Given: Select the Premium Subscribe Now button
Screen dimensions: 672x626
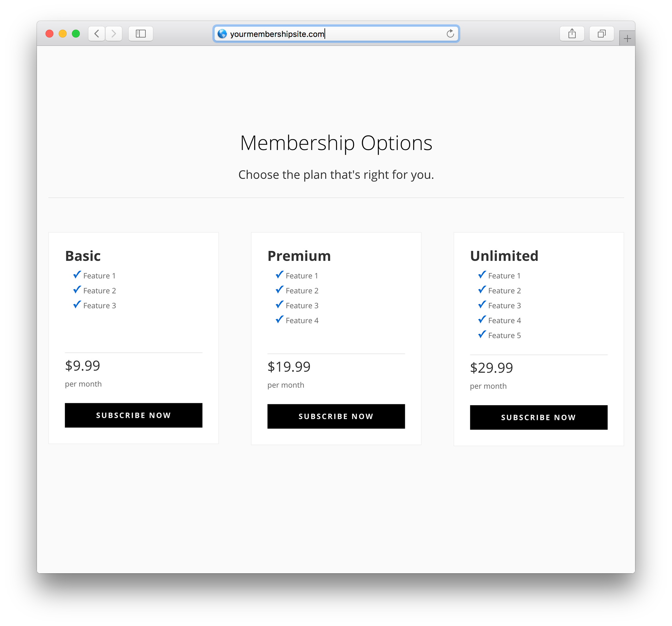Looking at the screenshot, I should (336, 416).
